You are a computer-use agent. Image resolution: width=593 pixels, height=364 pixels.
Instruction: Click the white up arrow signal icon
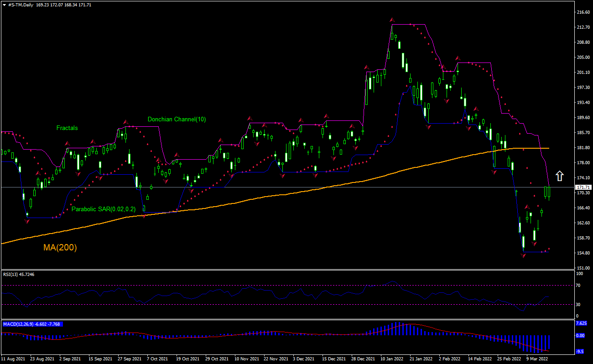pos(560,176)
